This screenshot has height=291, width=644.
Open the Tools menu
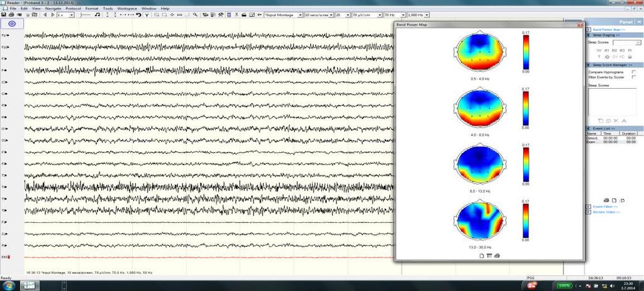(x=108, y=8)
